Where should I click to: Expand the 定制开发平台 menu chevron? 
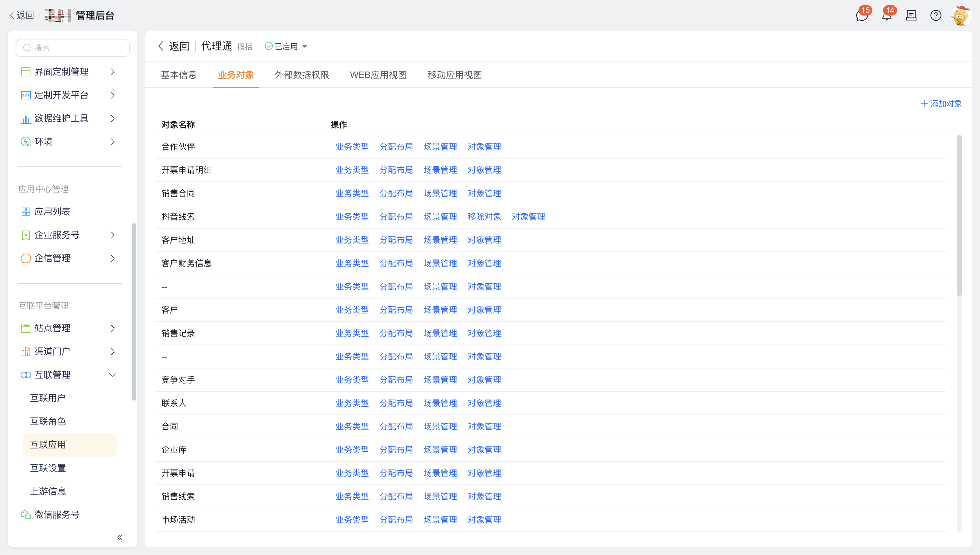coord(112,95)
